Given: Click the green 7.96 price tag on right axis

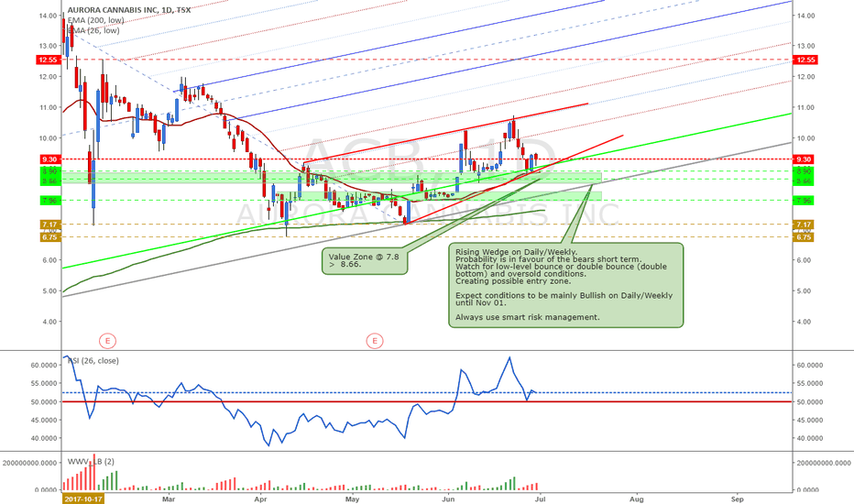Looking at the screenshot, I should pos(804,201).
